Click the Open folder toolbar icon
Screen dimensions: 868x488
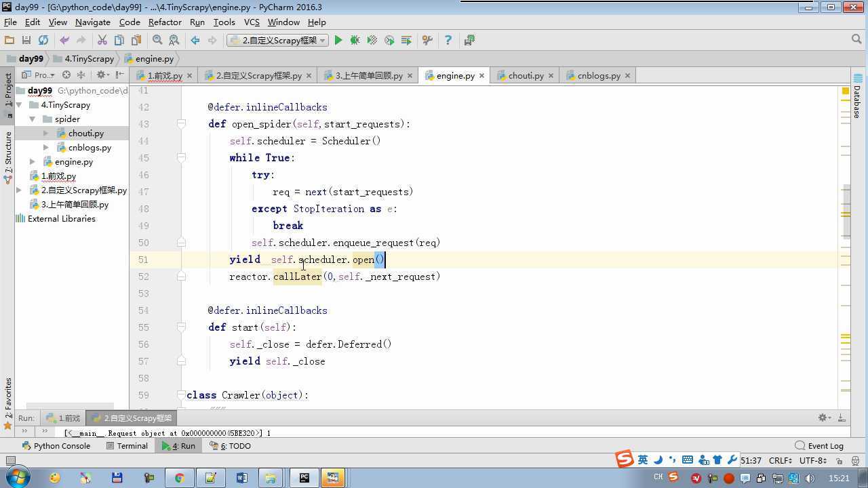[x=9, y=41]
